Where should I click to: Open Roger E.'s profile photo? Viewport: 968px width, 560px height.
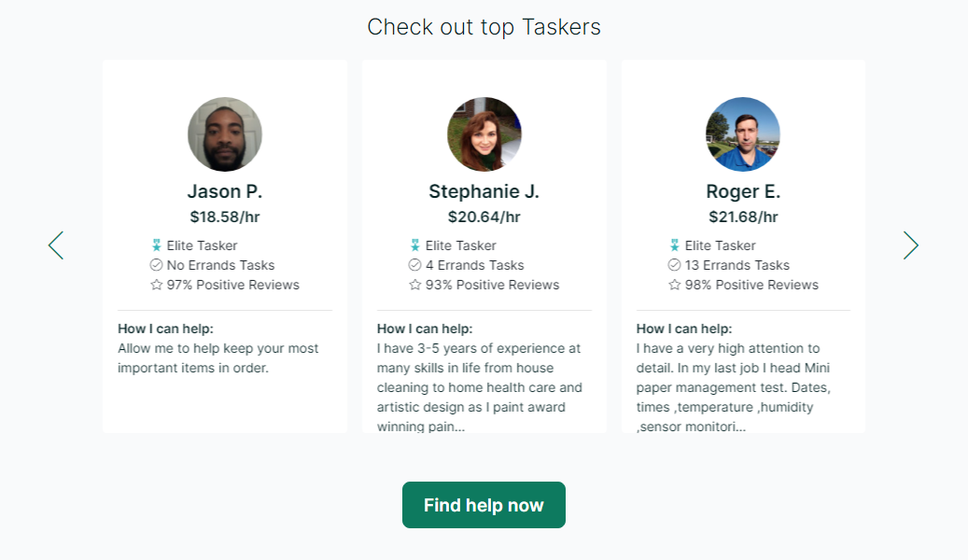coord(742,133)
